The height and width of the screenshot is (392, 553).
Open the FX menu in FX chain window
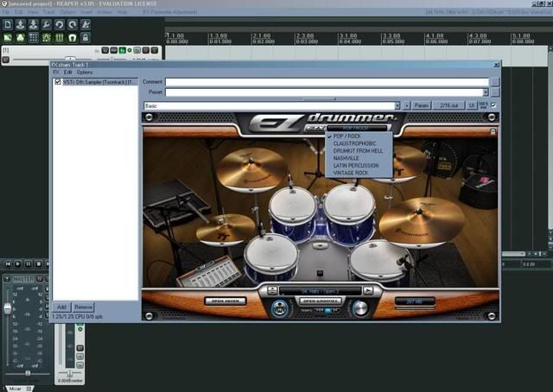coord(56,73)
